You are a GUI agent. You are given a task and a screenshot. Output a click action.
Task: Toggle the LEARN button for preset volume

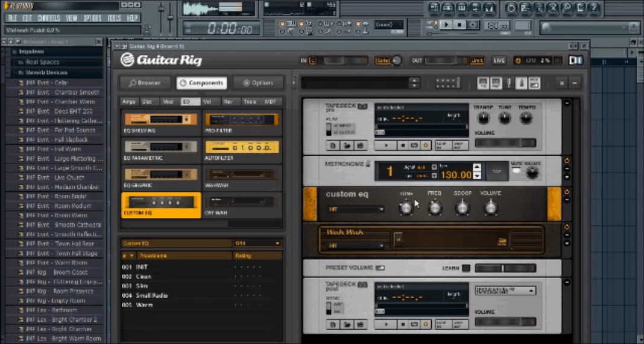[466, 268]
